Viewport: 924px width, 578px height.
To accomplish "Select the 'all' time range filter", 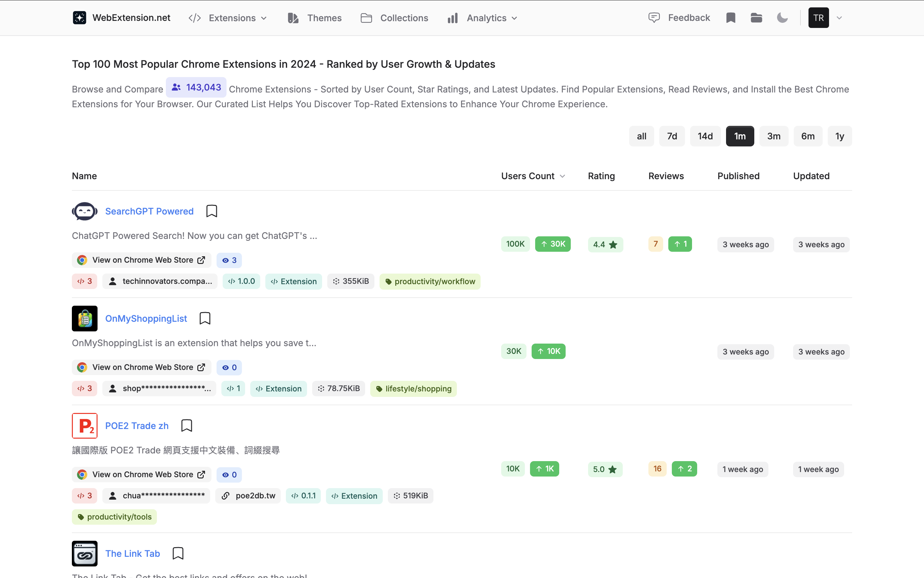I will coord(641,136).
